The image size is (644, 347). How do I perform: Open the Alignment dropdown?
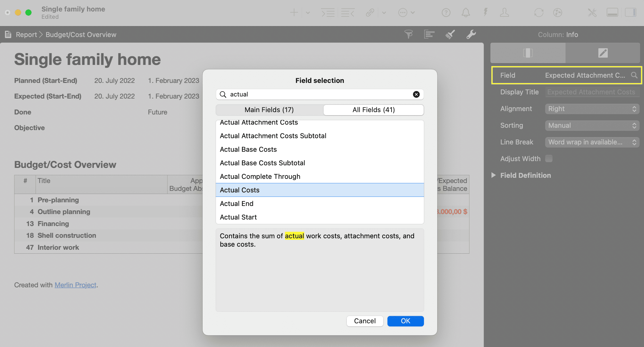pyautogui.click(x=592, y=109)
